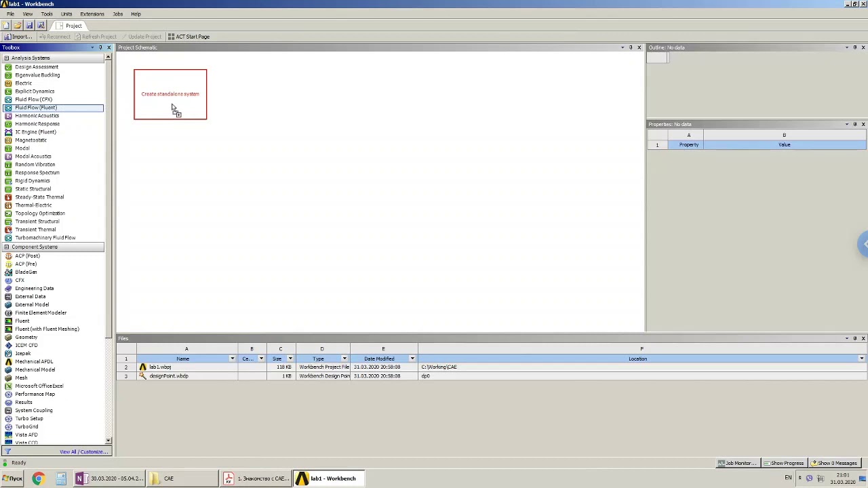Select Design Assessment analysis system
Screen dimensions: 868x488
point(37,67)
